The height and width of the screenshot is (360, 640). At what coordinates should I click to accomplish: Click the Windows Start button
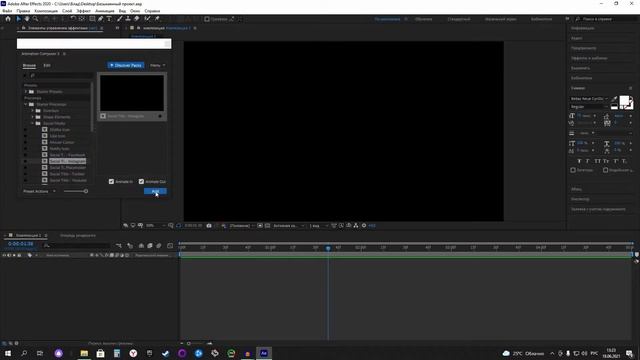point(8,353)
